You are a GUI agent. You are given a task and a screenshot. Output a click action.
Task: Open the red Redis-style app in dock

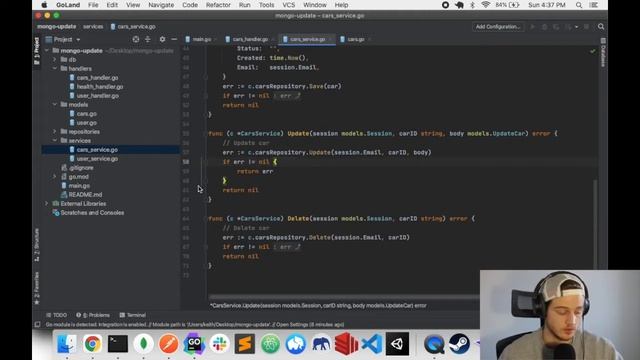pos(347,344)
